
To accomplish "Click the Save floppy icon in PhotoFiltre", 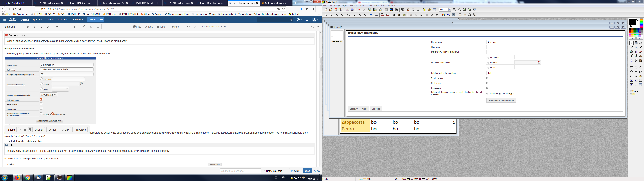I will coord(336,10).
